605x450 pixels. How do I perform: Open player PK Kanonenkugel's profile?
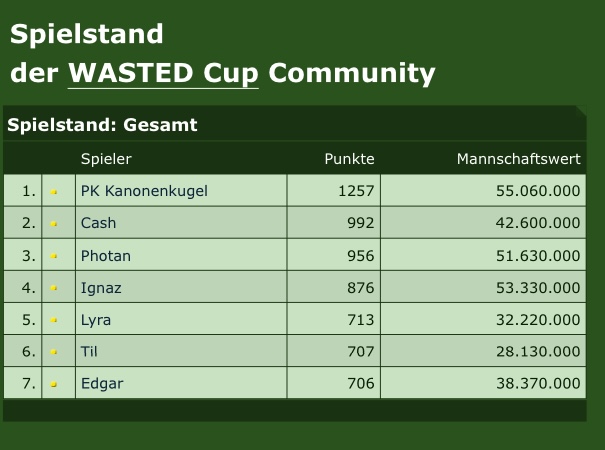click(144, 191)
